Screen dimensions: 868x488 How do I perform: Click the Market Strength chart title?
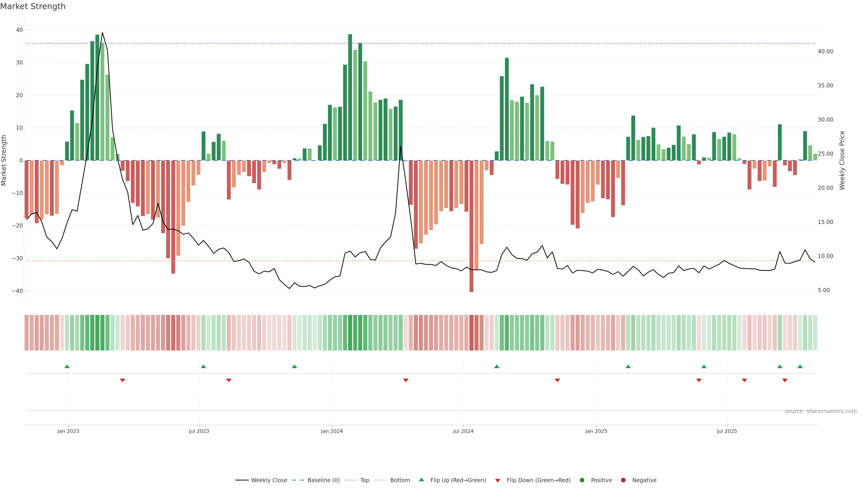[33, 6]
